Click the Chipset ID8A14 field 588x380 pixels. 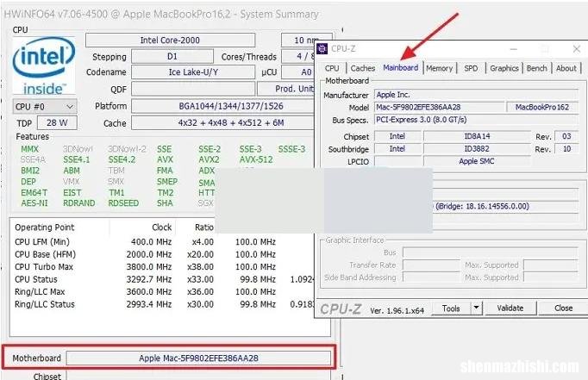pos(477,136)
